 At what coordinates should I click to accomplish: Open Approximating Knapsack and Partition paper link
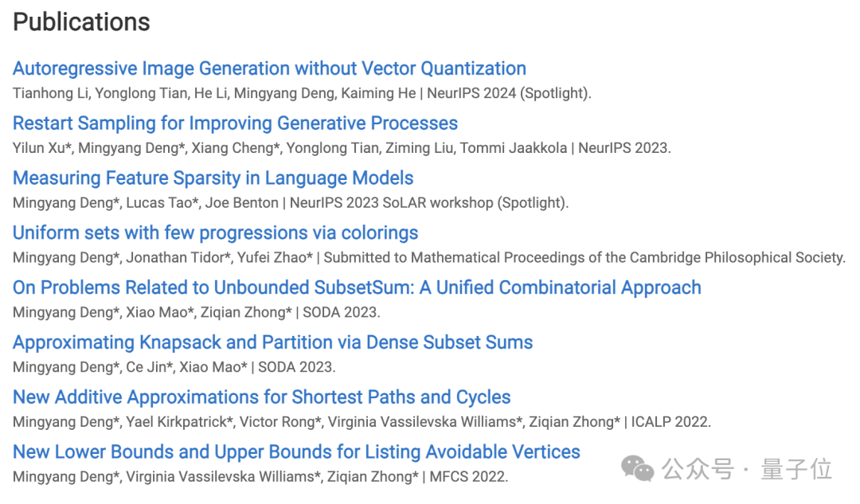(272, 342)
